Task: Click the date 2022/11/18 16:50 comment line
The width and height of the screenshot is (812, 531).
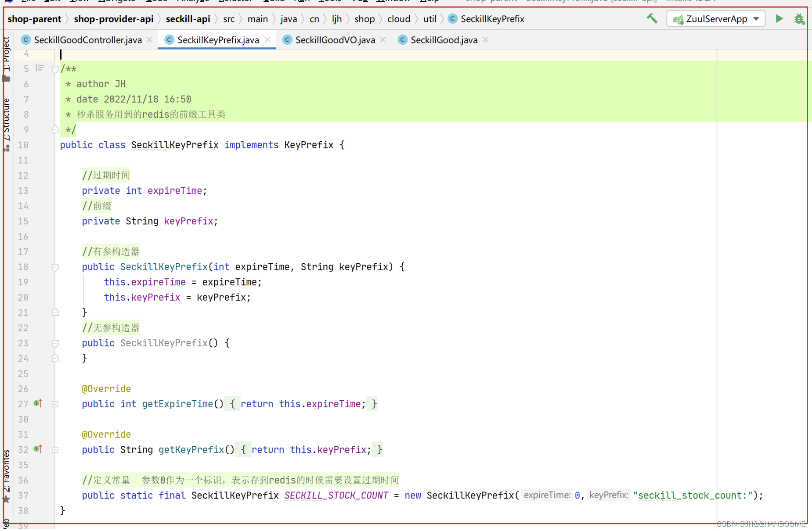Action: point(134,99)
